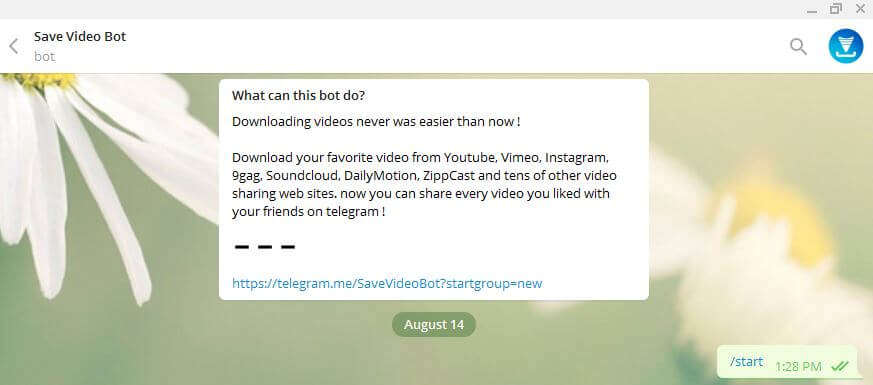The image size is (873, 385).
Task: Click the 1:28 PM message timestamp
Action: [798, 366]
